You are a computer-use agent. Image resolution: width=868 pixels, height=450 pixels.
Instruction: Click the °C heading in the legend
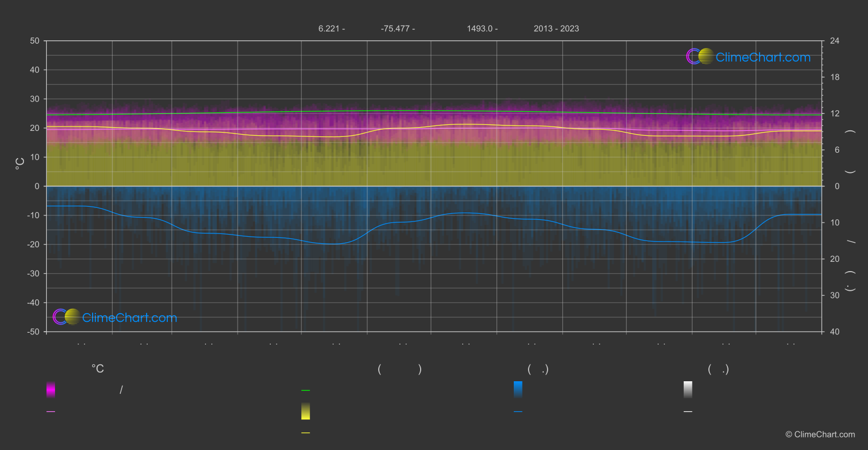click(98, 369)
